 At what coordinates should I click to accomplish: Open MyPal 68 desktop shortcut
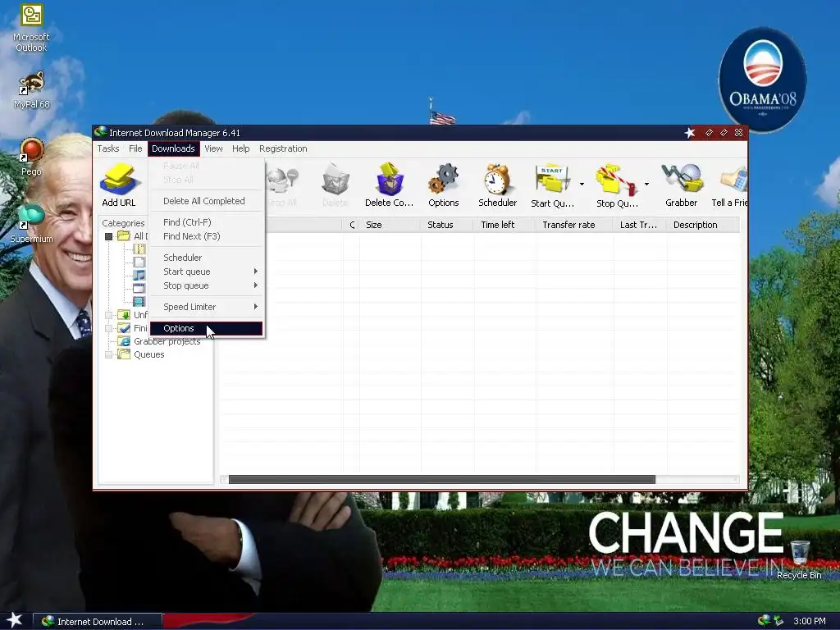[x=31, y=90]
